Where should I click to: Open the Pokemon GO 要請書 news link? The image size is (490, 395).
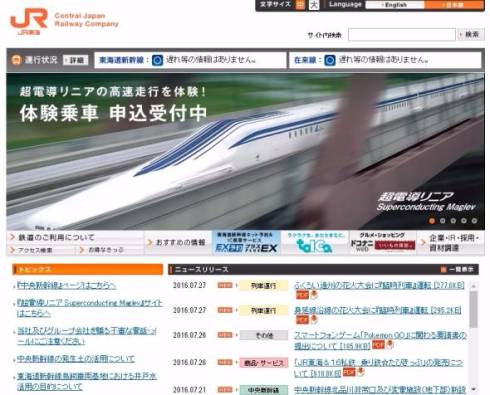[380, 340]
